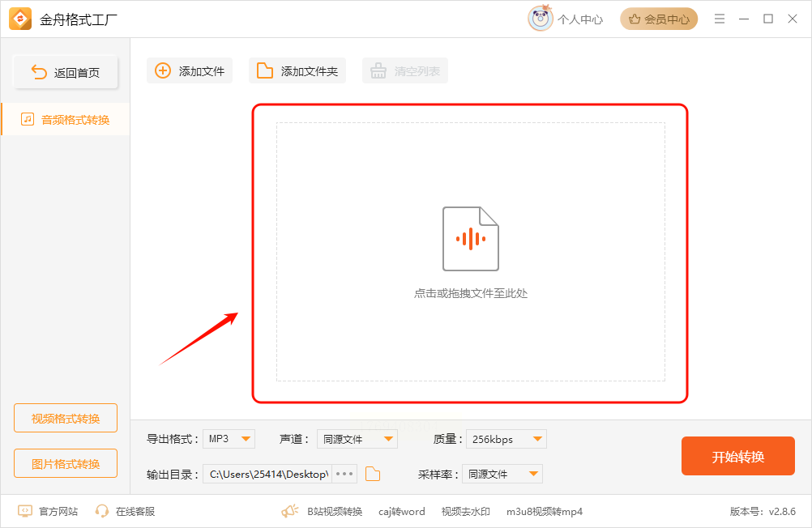Open 在线客服 headset icon

[x=102, y=511]
